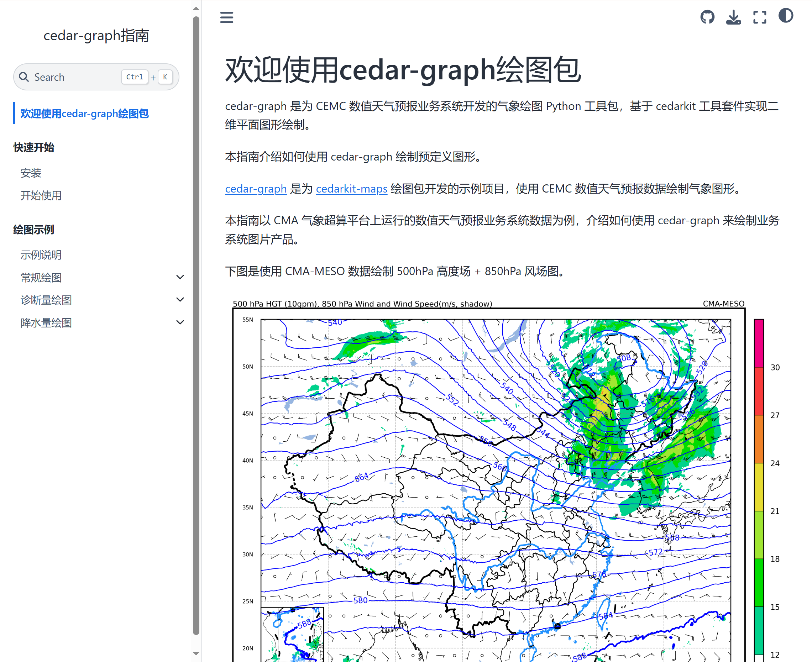Click the 绘图示例 section heading
The height and width of the screenshot is (662, 812).
click(33, 229)
